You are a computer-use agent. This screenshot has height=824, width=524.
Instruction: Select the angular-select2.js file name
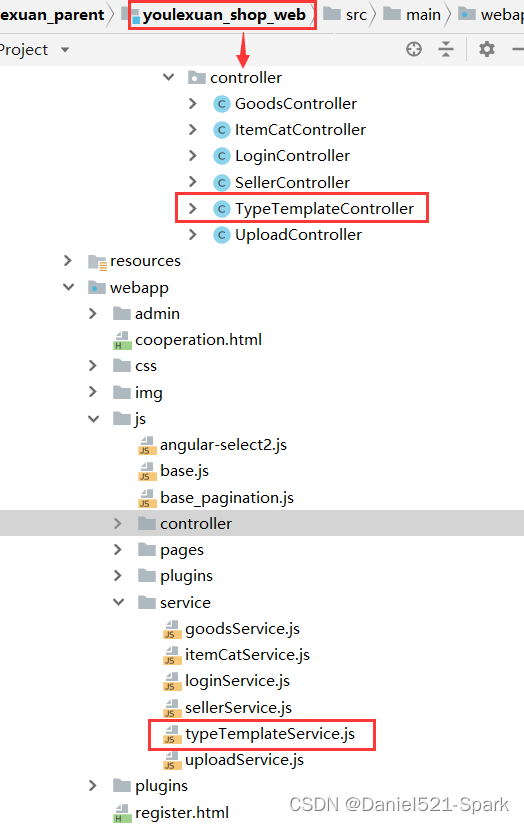(x=223, y=445)
